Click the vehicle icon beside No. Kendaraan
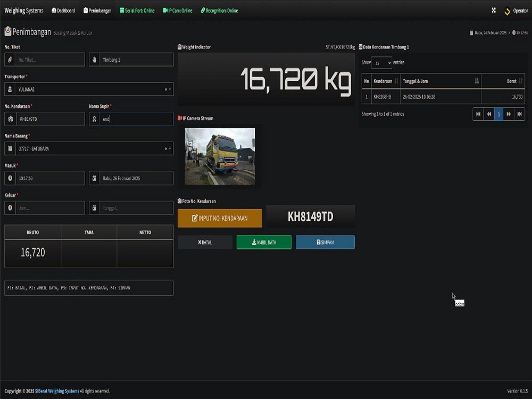 pos(10,119)
